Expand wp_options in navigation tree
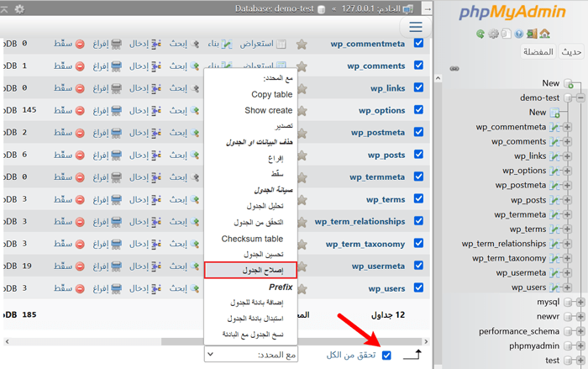Image resolution: width=588 pixels, height=369 pixels. (x=567, y=171)
